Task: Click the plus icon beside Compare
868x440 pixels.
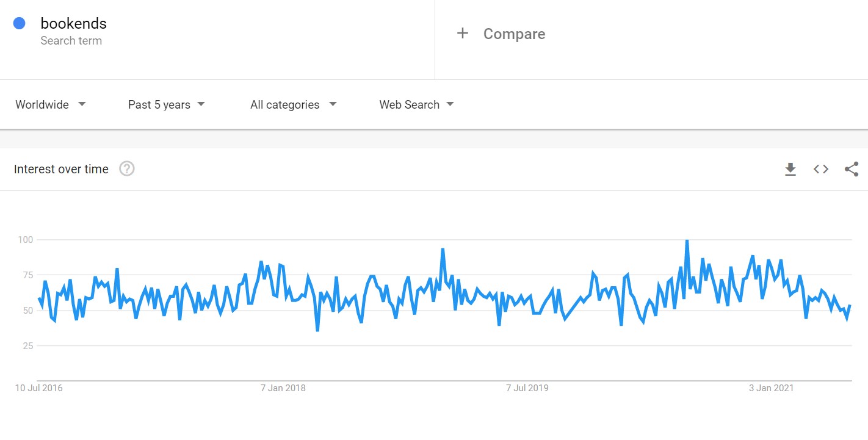Action: 463,34
